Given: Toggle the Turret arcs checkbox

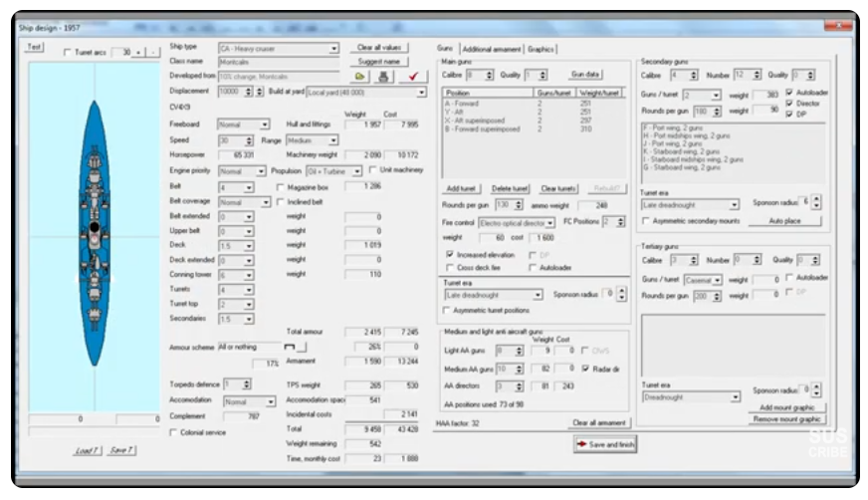Looking at the screenshot, I should coord(67,53).
